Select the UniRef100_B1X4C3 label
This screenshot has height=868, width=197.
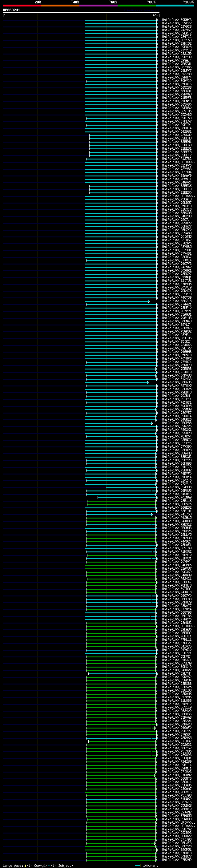pyautogui.click(x=176, y=379)
